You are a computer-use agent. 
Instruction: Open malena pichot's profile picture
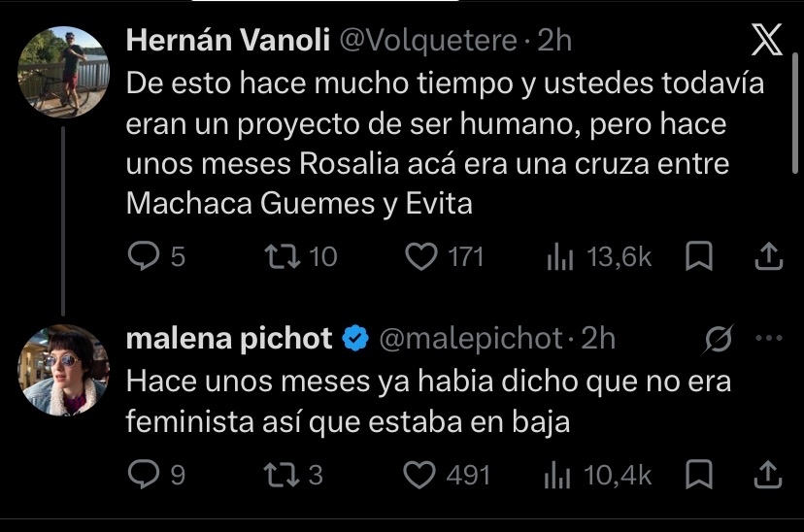tap(63, 370)
